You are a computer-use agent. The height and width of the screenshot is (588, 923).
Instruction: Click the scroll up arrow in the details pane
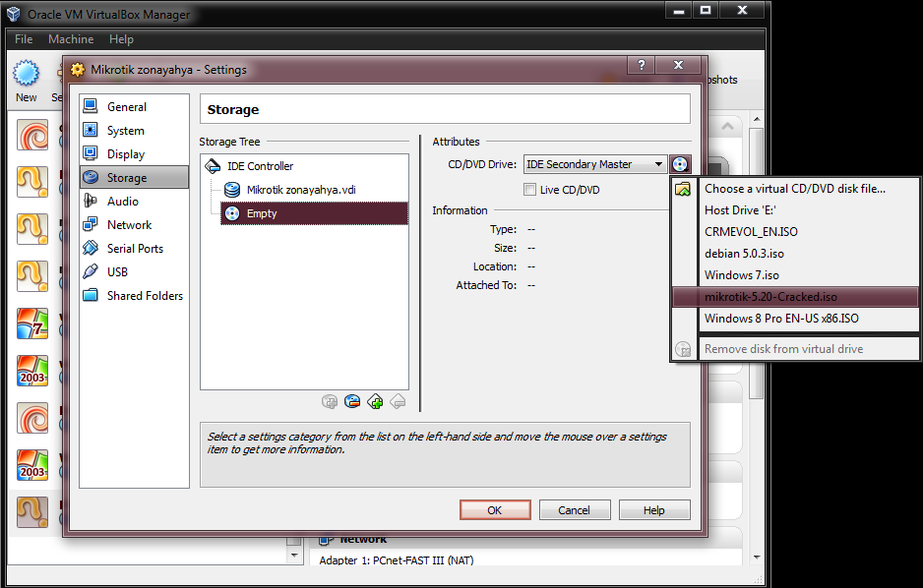(757, 119)
